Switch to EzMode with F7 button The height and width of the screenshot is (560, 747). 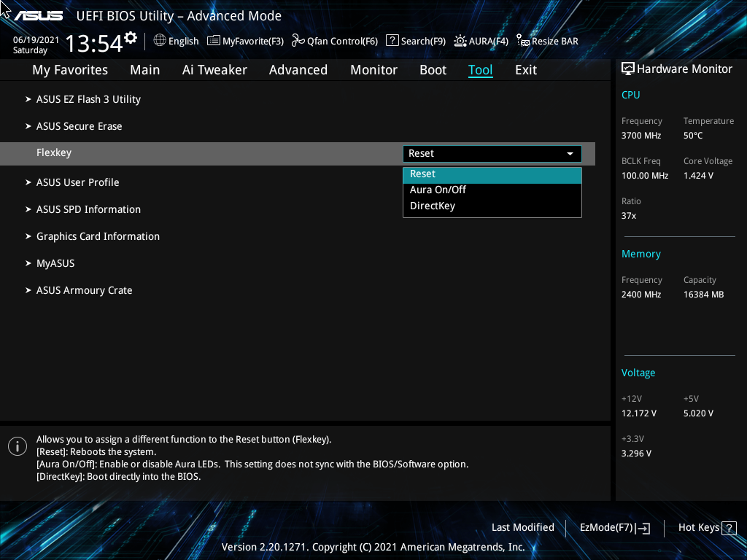point(614,527)
